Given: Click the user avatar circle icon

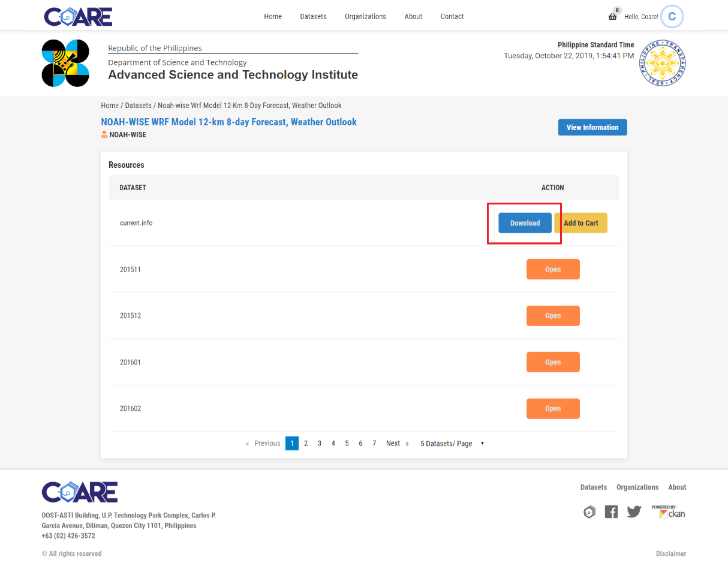Looking at the screenshot, I should [672, 16].
